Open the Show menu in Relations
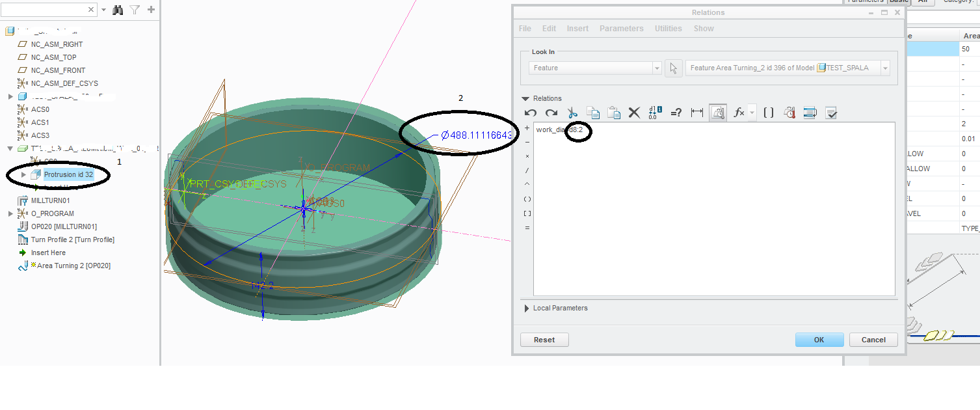The width and height of the screenshot is (980, 410). (x=704, y=29)
